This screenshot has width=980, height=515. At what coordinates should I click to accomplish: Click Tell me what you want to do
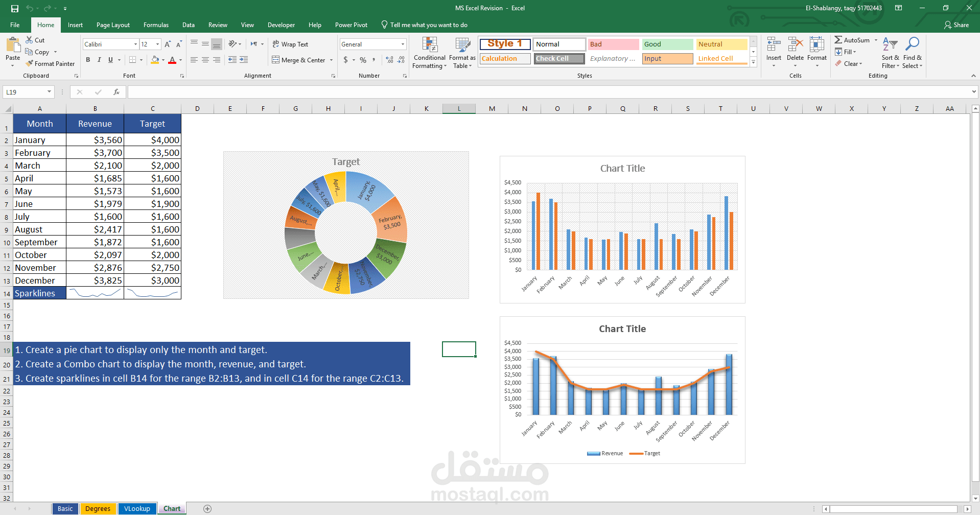(424, 25)
